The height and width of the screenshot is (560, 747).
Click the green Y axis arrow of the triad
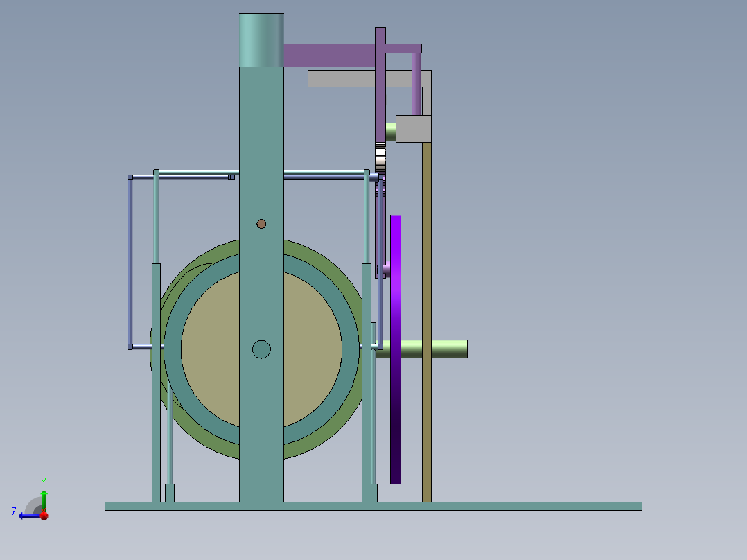pos(44,500)
